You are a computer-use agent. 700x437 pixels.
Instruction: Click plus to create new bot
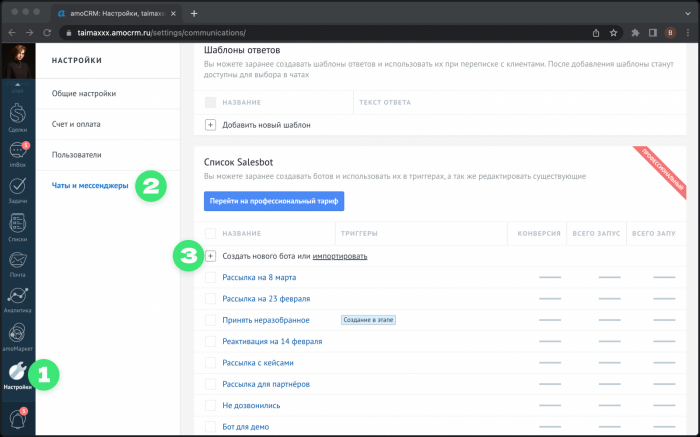210,256
